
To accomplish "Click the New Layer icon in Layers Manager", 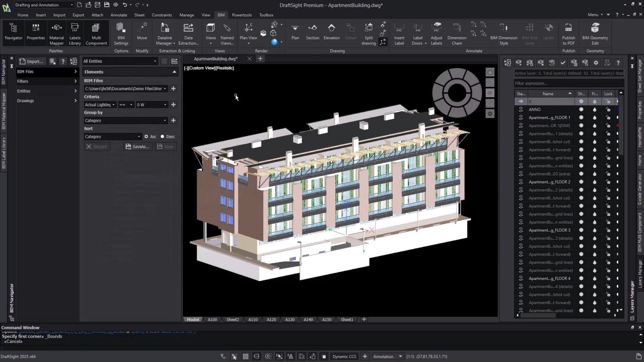I will pyautogui.click(x=519, y=62).
